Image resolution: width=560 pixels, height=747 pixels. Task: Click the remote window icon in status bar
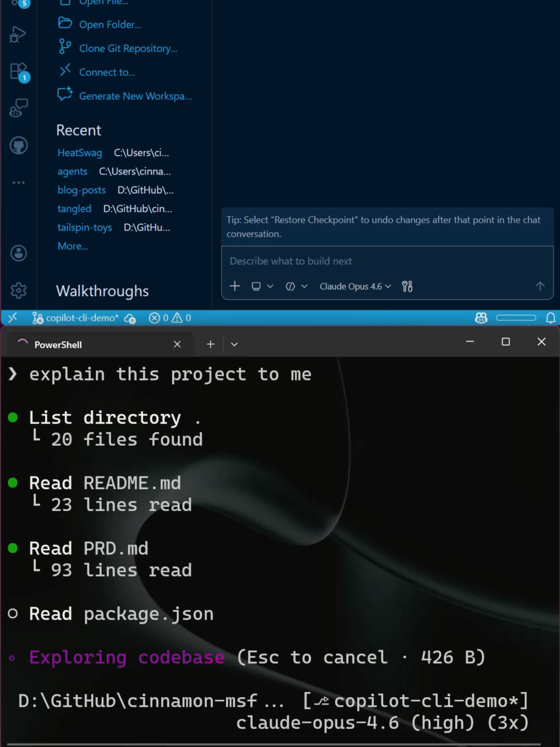(13, 318)
